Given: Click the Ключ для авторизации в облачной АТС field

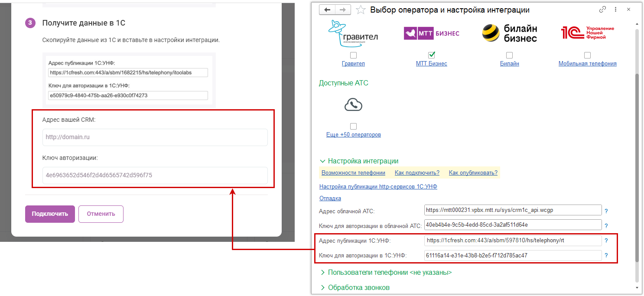Looking at the screenshot, I should pyautogui.click(x=513, y=225).
